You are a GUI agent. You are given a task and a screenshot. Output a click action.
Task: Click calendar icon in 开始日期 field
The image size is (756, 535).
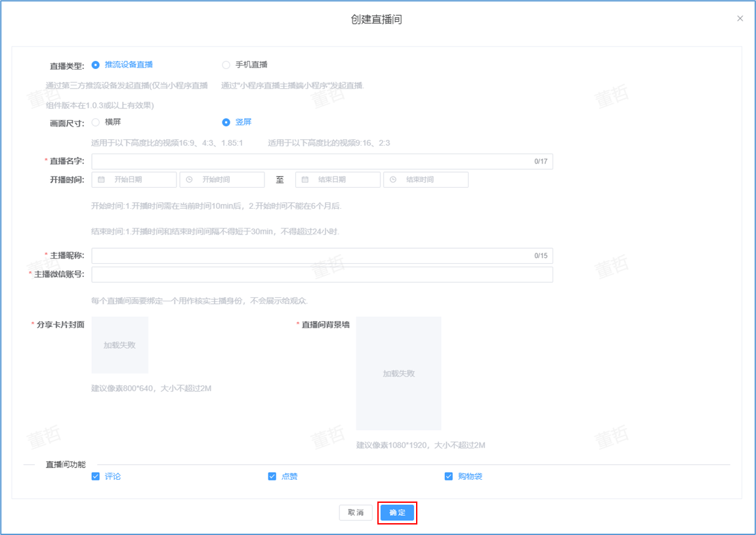101,179
